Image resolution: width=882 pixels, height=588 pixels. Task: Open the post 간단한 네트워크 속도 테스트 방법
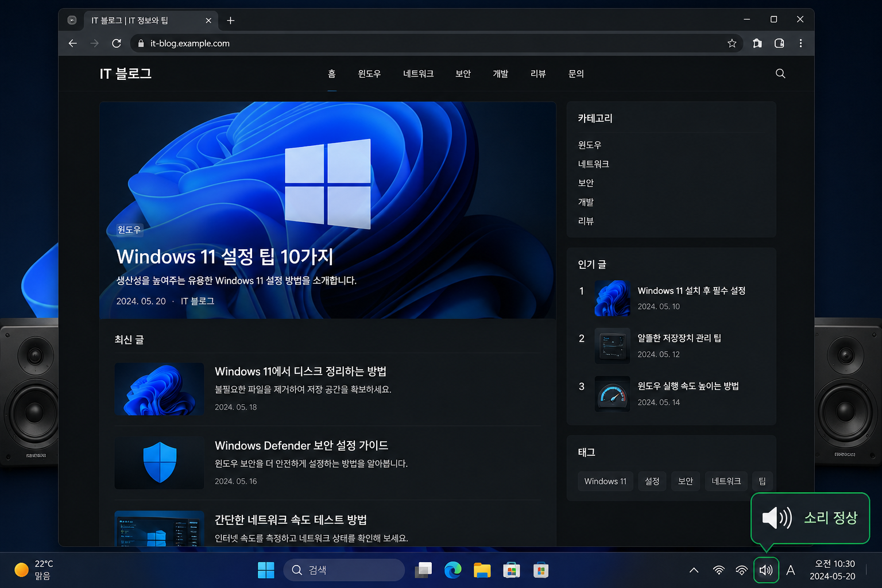(x=291, y=520)
